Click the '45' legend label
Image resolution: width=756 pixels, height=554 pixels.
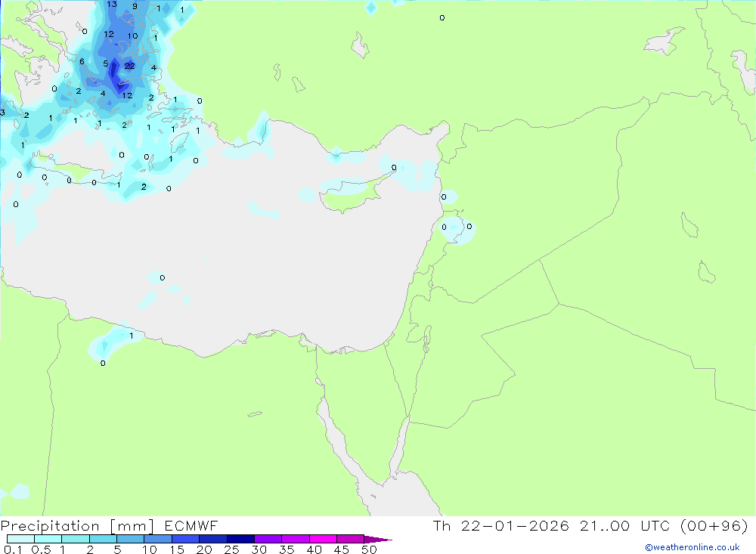[342, 549]
